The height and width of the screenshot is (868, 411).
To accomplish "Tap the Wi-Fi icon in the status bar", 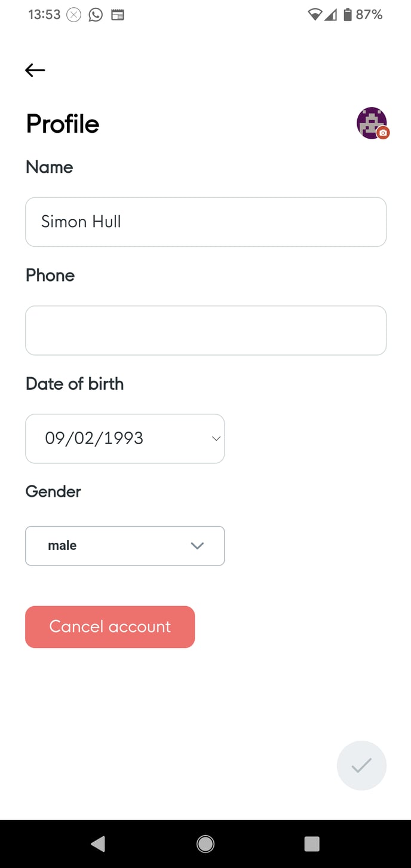I will [315, 14].
